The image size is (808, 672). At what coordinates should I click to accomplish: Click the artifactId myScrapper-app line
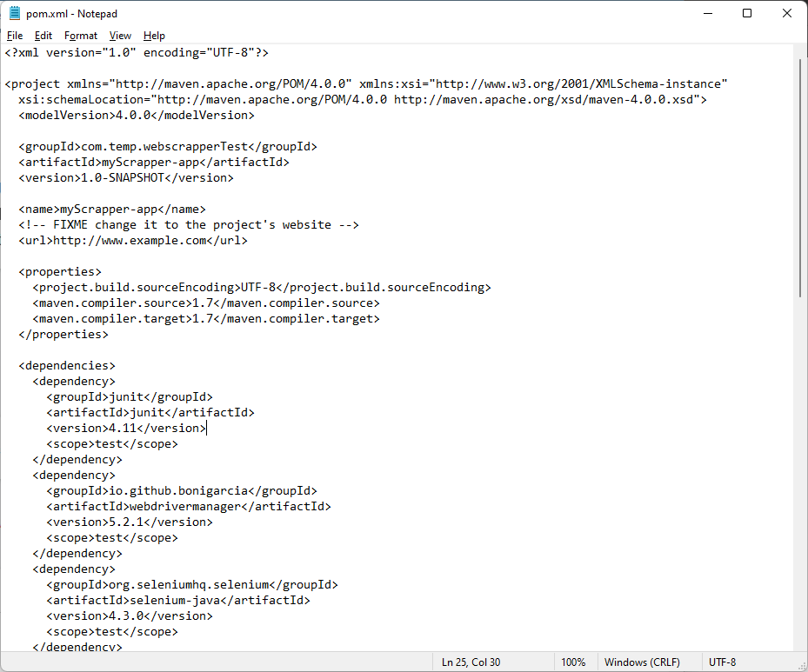tap(154, 163)
